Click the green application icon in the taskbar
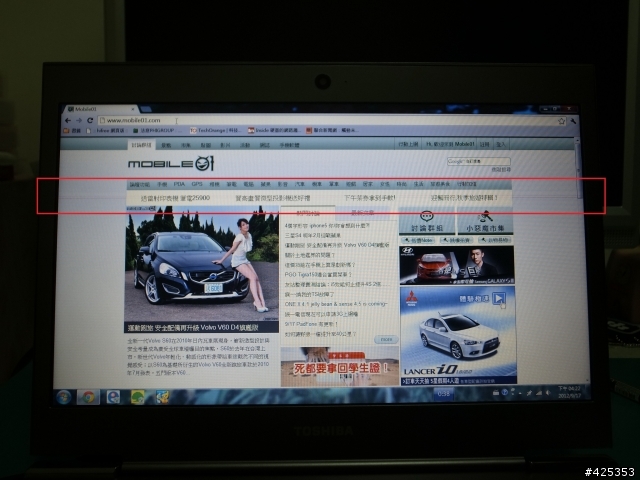The width and height of the screenshot is (640, 480). click(x=138, y=397)
